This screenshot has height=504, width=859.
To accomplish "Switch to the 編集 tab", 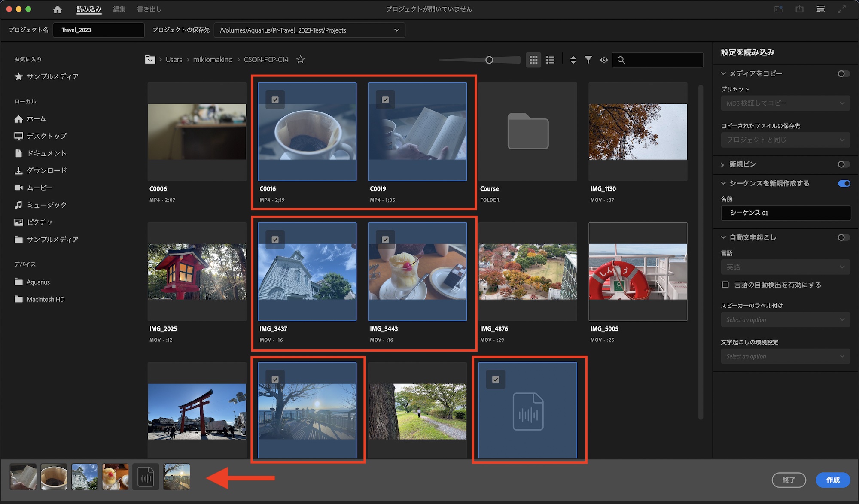I will pos(119,9).
